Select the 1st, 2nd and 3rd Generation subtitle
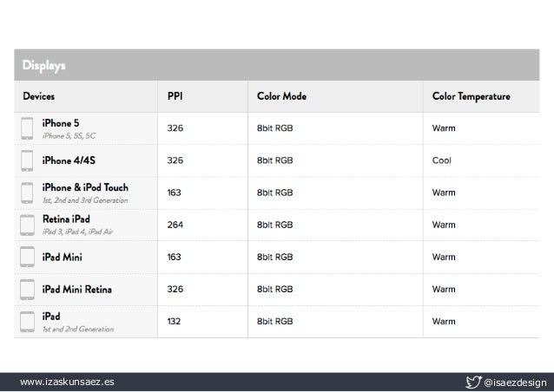554x392 pixels. pyautogui.click(x=85, y=200)
